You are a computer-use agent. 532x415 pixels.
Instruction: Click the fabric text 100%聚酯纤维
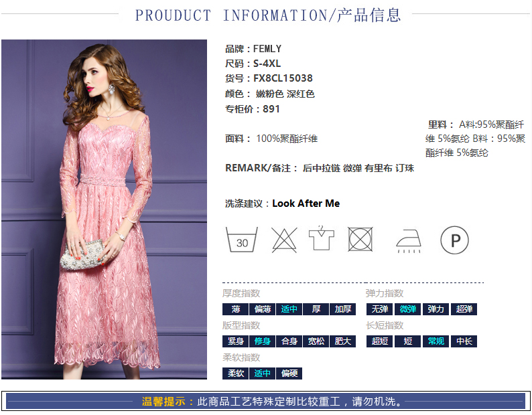pyautogui.click(x=287, y=139)
